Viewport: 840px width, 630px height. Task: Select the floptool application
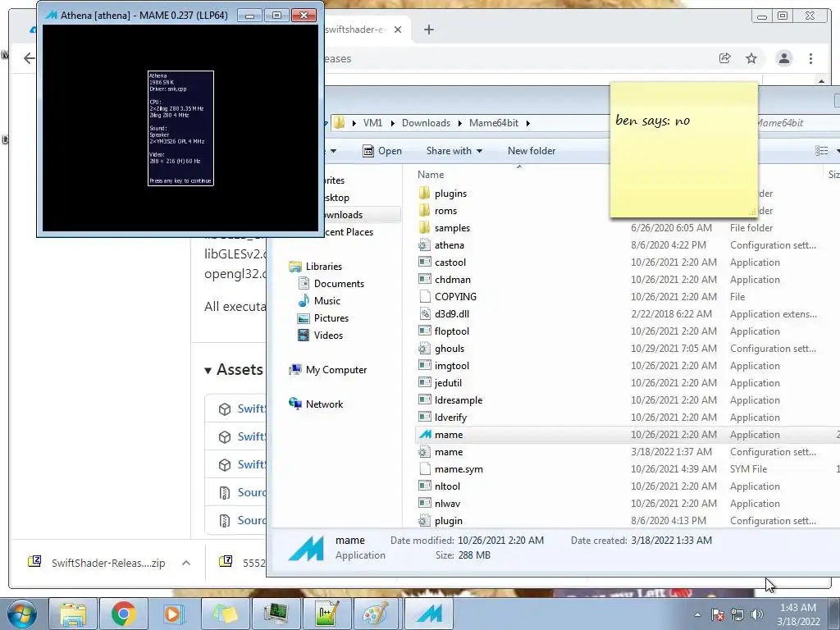451,331
